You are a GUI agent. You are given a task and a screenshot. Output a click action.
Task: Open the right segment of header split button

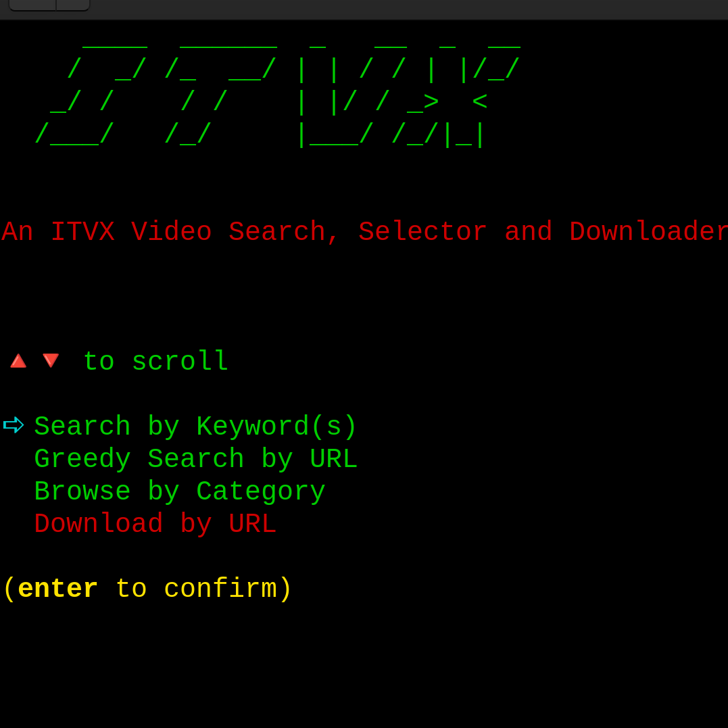click(x=73, y=5)
